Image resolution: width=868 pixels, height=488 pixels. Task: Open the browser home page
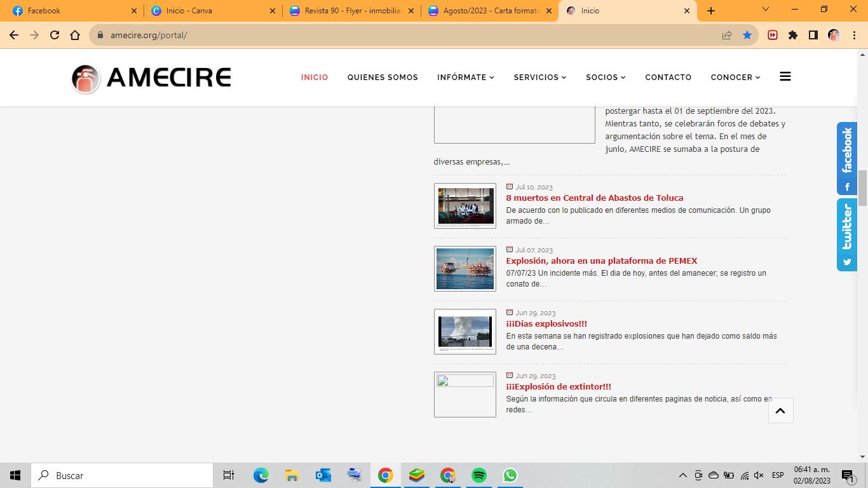[x=75, y=35]
